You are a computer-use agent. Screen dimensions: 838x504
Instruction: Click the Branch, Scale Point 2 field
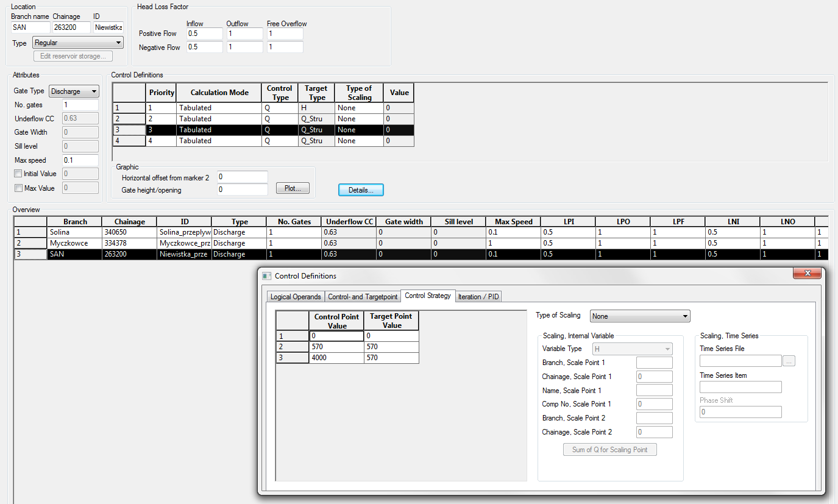[655, 418]
